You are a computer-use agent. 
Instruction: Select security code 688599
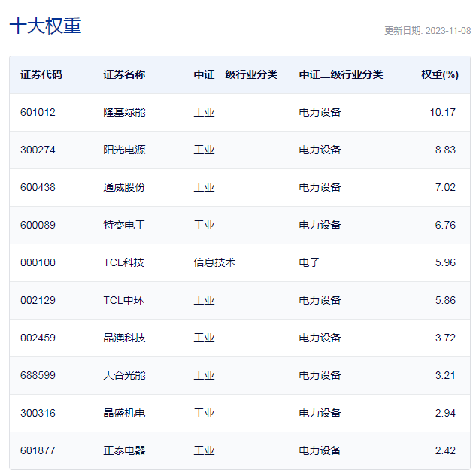38,376
